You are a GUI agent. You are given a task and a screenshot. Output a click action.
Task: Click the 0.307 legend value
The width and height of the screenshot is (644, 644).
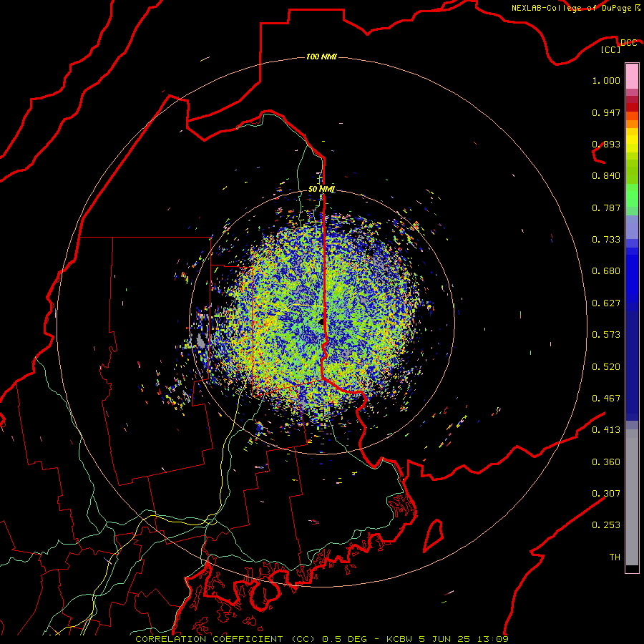pyautogui.click(x=606, y=494)
